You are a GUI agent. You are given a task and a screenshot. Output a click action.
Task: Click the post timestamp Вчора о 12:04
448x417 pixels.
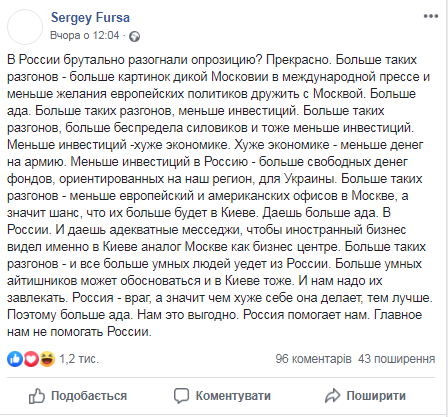[x=85, y=35]
